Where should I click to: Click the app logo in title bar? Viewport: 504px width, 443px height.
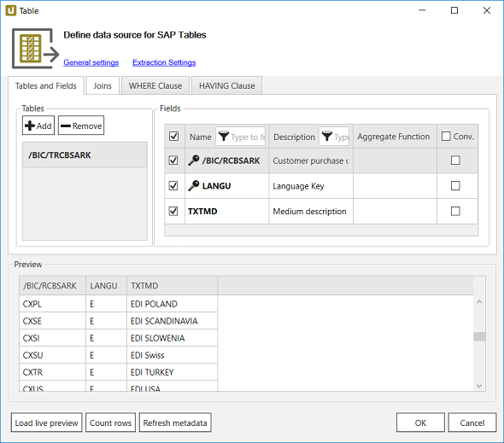[x=10, y=10]
